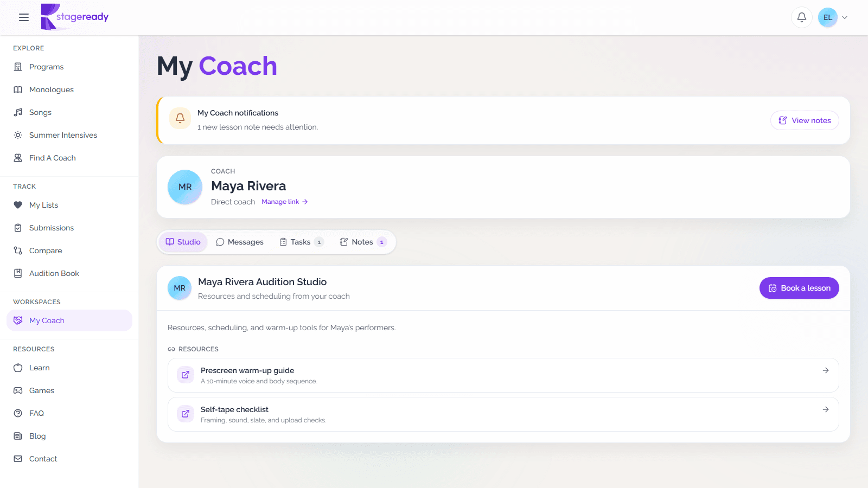Click the Self-tape checklist external link icon

[186, 414]
